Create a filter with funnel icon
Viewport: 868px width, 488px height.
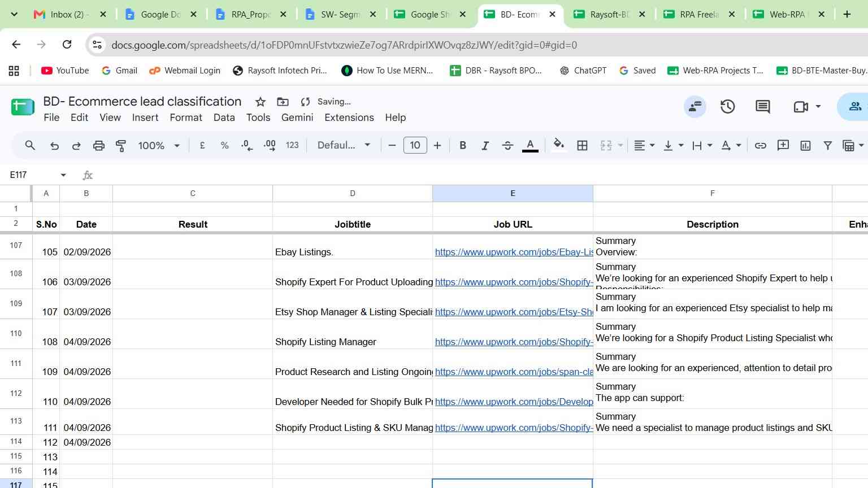pyautogui.click(x=827, y=146)
